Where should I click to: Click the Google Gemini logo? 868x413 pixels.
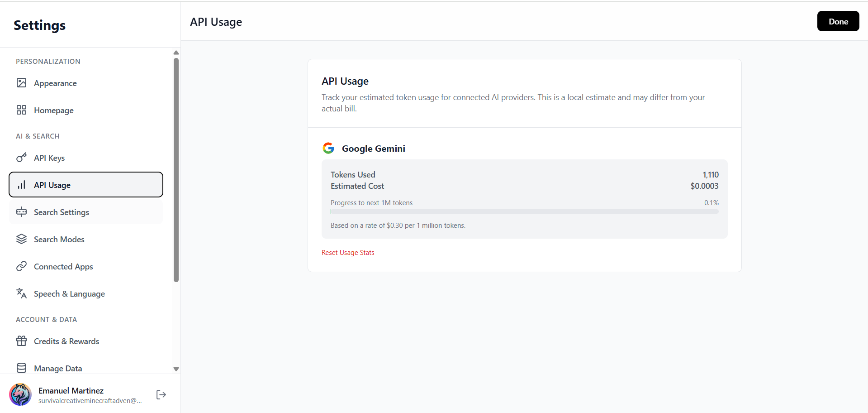coord(328,148)
